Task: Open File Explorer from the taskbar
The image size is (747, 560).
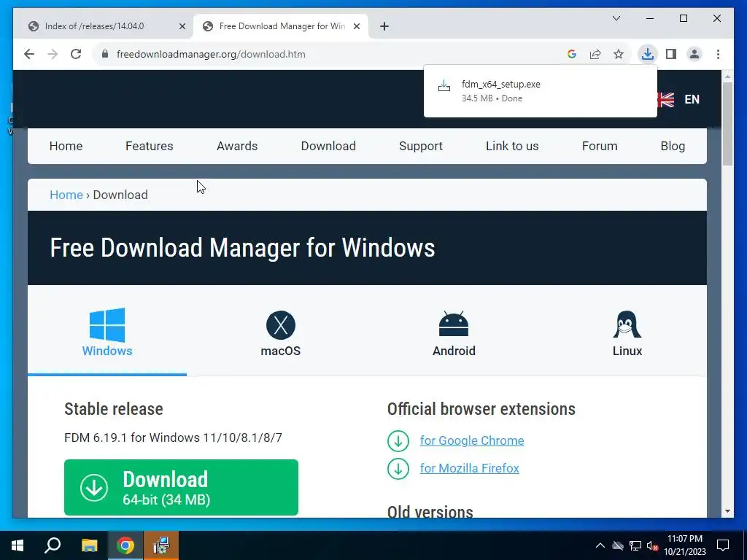Action: (x=89, y=545)
